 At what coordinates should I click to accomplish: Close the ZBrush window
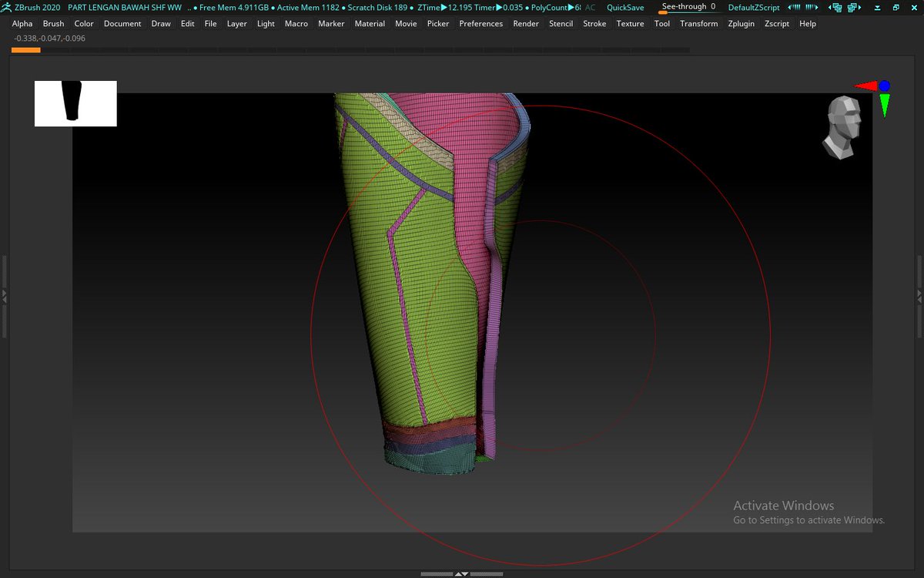[914, 8]
